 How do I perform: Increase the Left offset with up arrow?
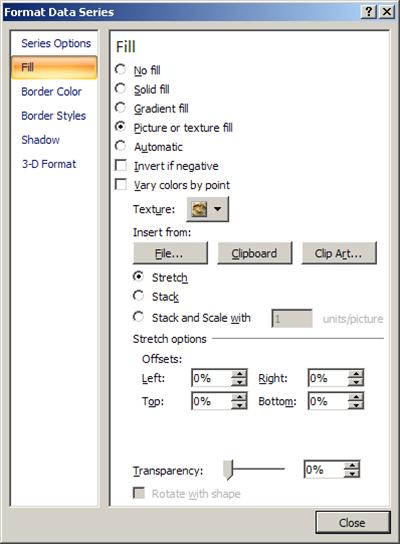[239, 374]
